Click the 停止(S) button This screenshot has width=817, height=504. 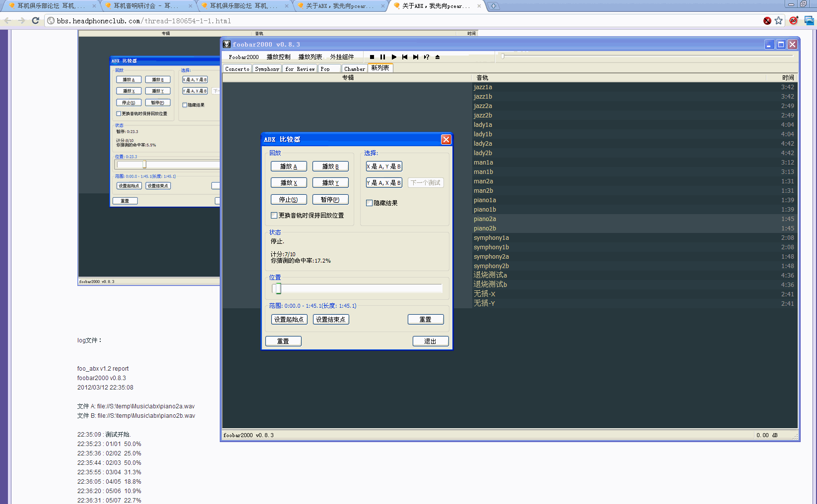click(289, 200)
